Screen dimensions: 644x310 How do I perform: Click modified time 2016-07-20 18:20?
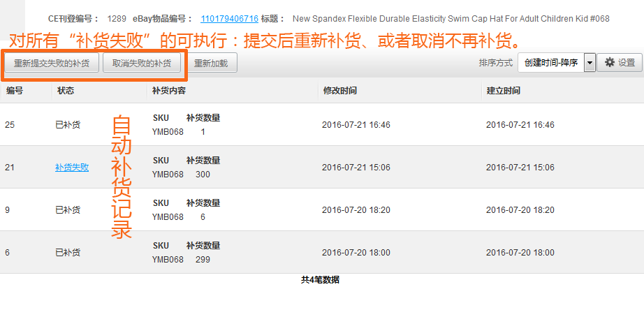[356, 210]
